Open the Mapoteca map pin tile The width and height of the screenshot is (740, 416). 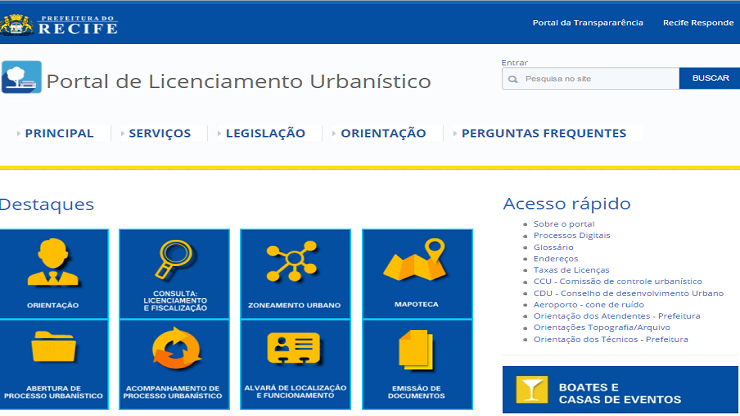pyautogui.click(x=417, y=274)
